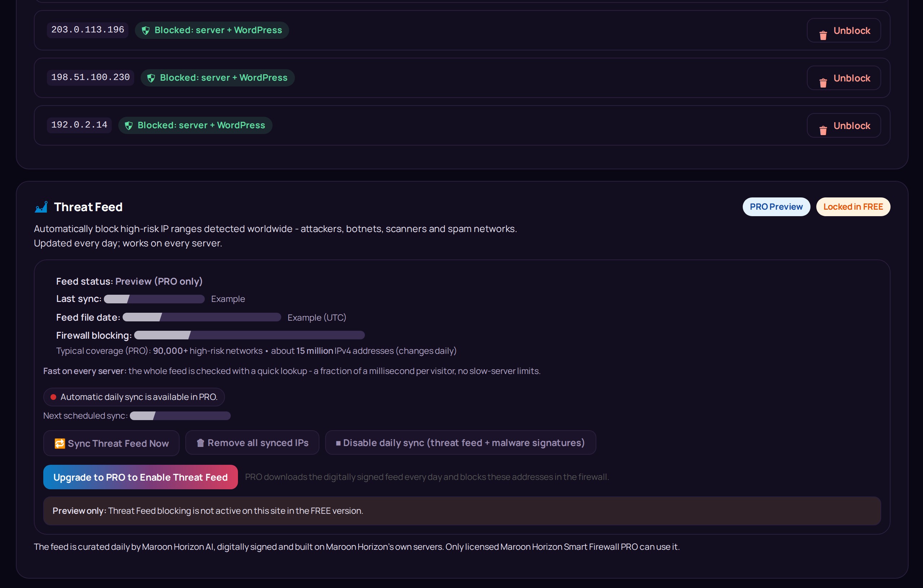Unblock IP address 192.0.2.14
The image size is (923, 588).
(x=843, y=126)
